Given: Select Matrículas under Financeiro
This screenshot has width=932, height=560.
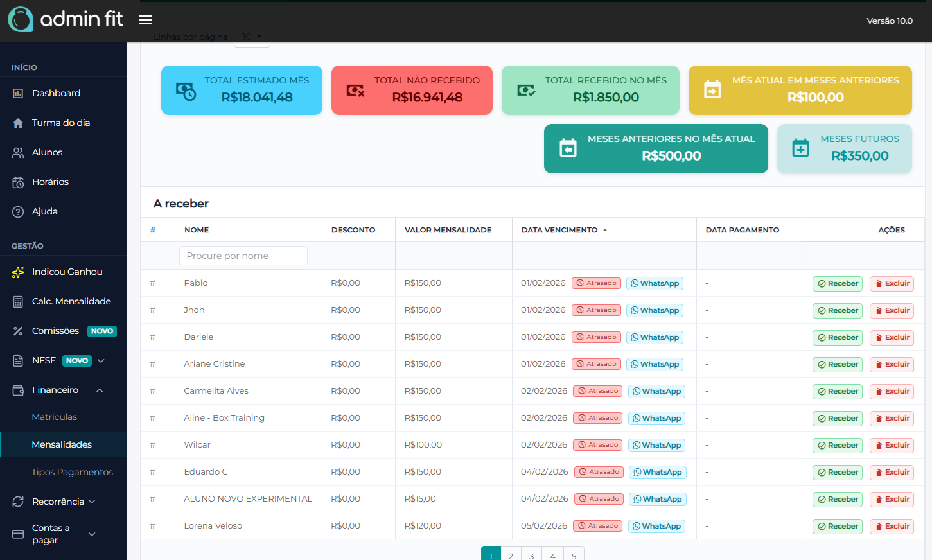Looking at the screenshot, I should [54, 417].
